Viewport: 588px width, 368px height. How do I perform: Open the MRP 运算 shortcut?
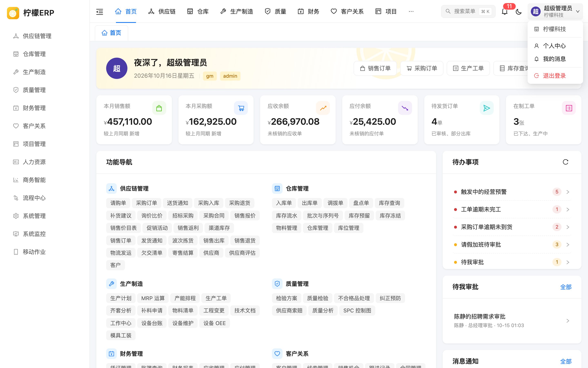coord(153,298)
